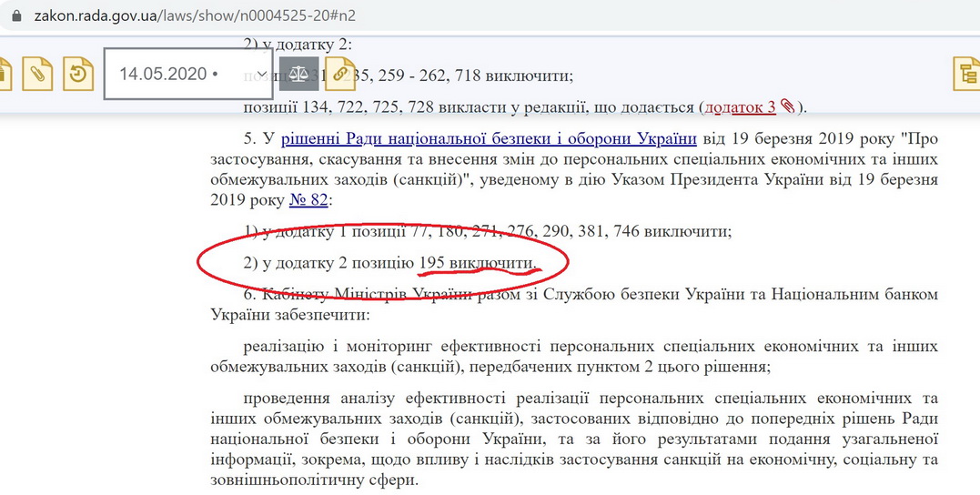Click the partly hidden document icon at far left
Image resolution: width=980 pixels, height=495 pixels.
pos(5,74)
